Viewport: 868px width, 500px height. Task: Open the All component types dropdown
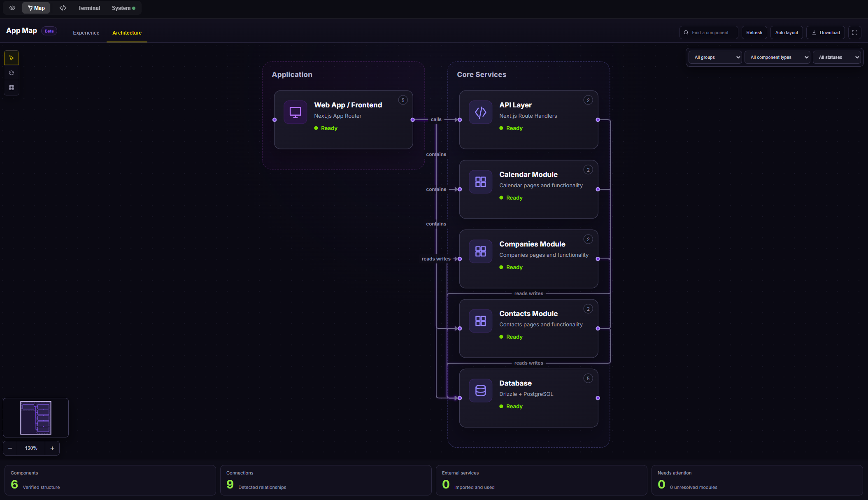pos(777,57)
